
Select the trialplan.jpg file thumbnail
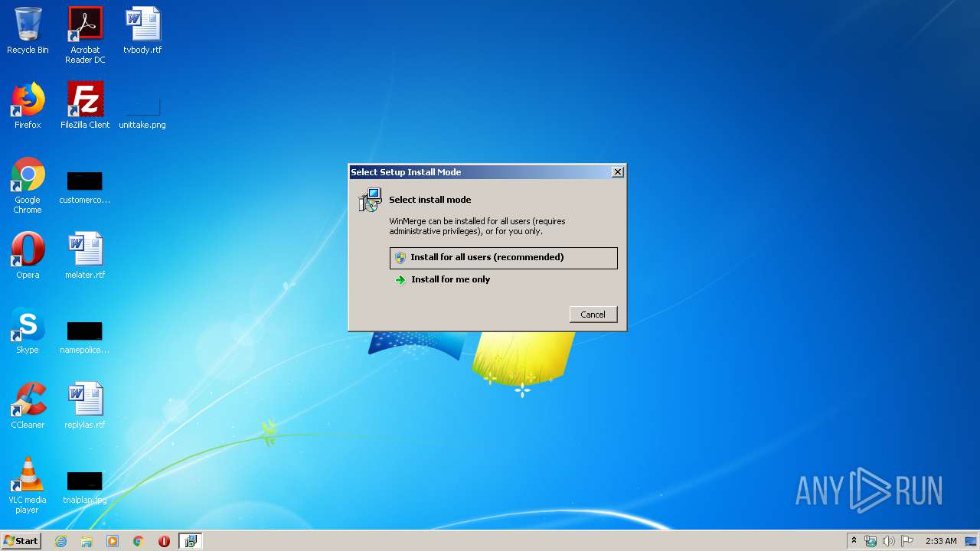click(85, 487)
